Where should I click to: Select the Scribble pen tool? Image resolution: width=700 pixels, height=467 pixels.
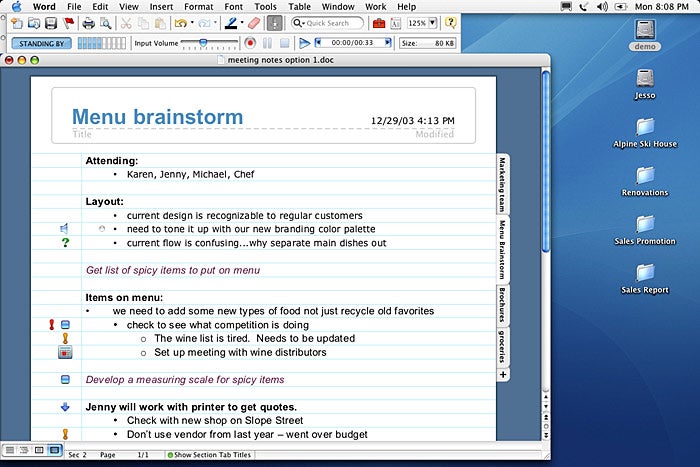click(x=231, y=23)
